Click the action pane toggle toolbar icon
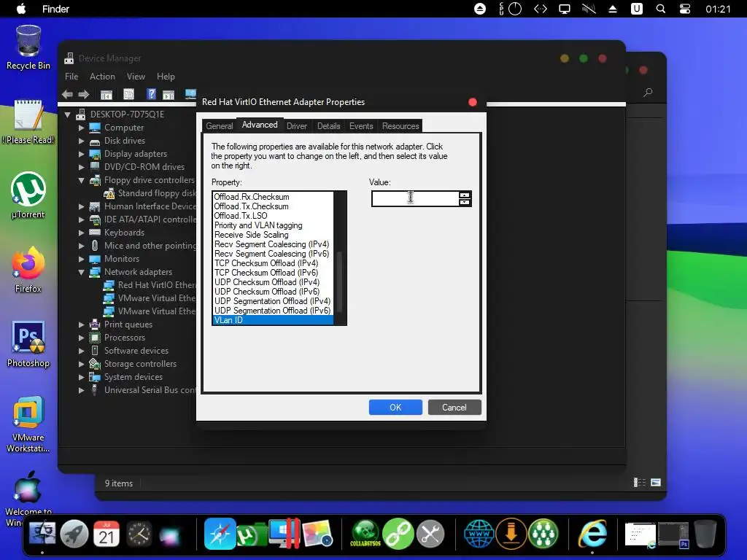747x560 pixels. click(169, 94)
